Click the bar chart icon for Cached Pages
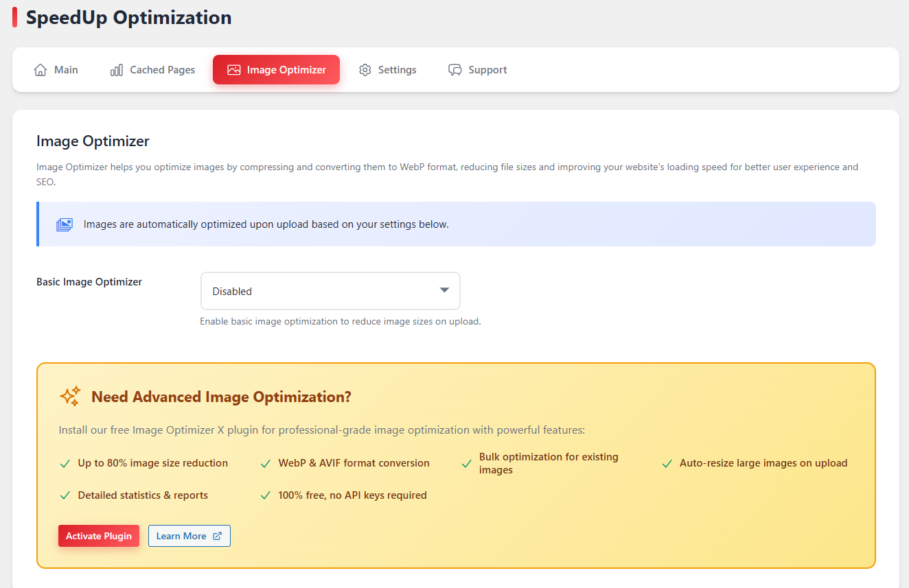Image resolution: width=909 pixels, height=588 pixels. pyautogui.click(x=117, y=70)
